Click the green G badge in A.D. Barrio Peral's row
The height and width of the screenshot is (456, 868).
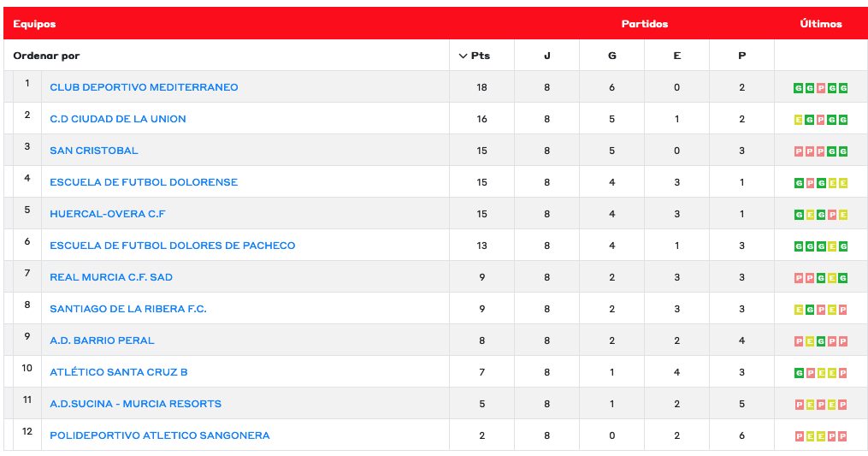point(820,341)
